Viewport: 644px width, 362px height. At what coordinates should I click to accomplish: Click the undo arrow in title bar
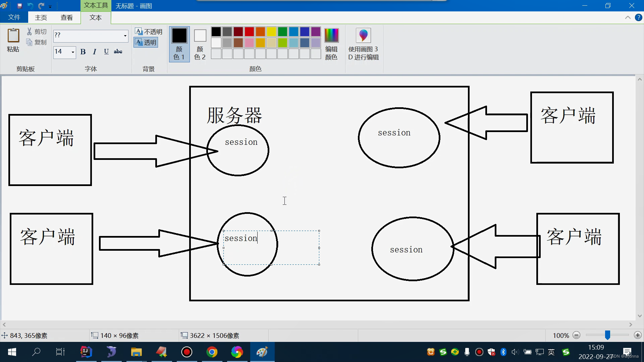click(30, 6)
